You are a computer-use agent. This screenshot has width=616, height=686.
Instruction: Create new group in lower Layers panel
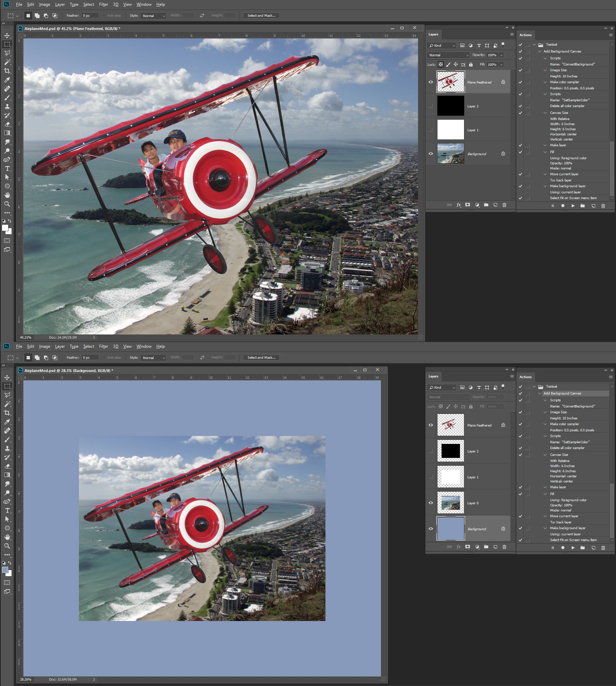click(x=486, y=547)
